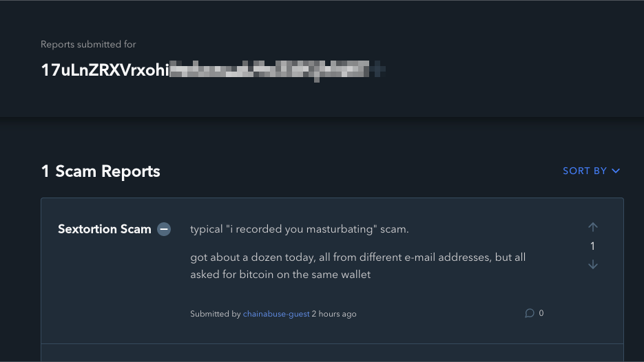Visit the chainabuse-guest submitter profile
Viewport: 644px width, 362px height.
click(x=276, y=314)
